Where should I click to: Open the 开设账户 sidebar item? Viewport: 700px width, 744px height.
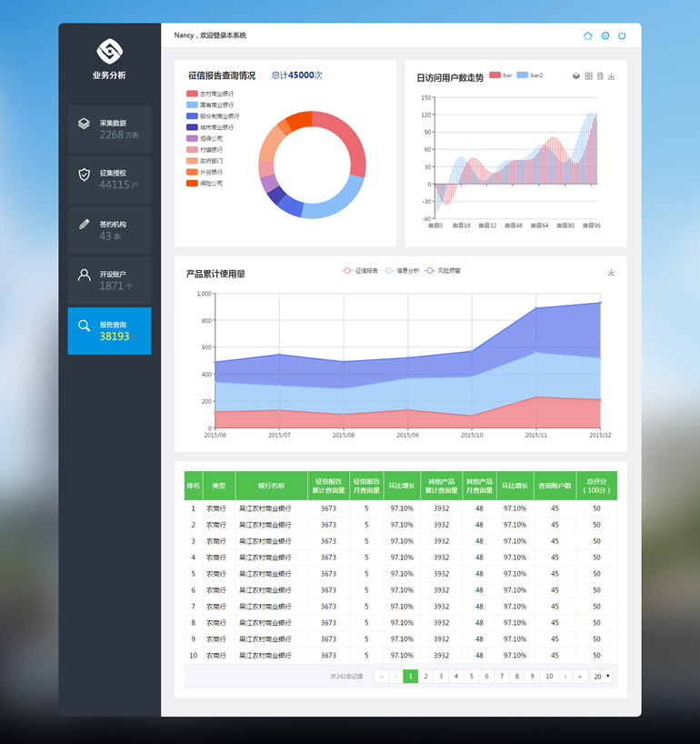click(109, 280)
